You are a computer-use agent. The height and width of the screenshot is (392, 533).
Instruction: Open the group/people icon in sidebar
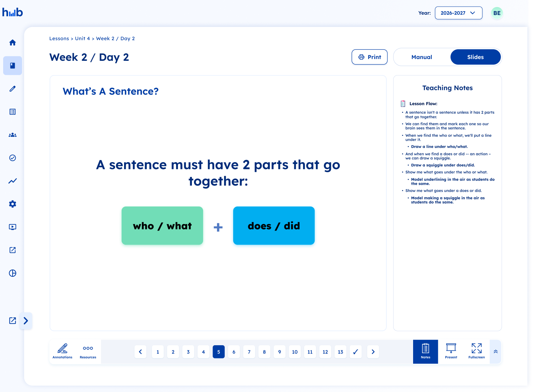[13, 135]
